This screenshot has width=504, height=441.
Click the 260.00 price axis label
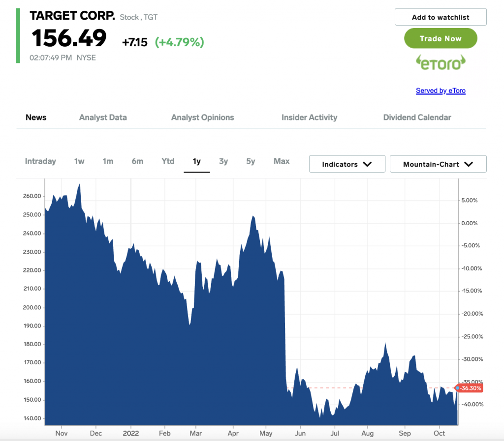click(x=32, y=196)
